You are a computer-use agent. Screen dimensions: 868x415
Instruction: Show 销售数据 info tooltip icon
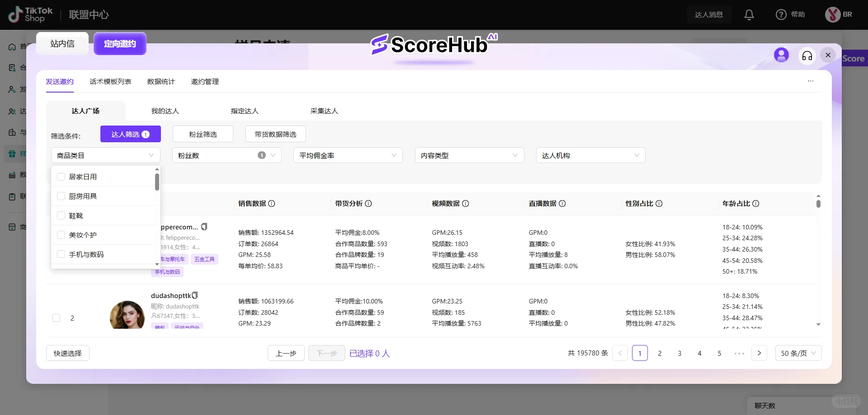point(272,204)
